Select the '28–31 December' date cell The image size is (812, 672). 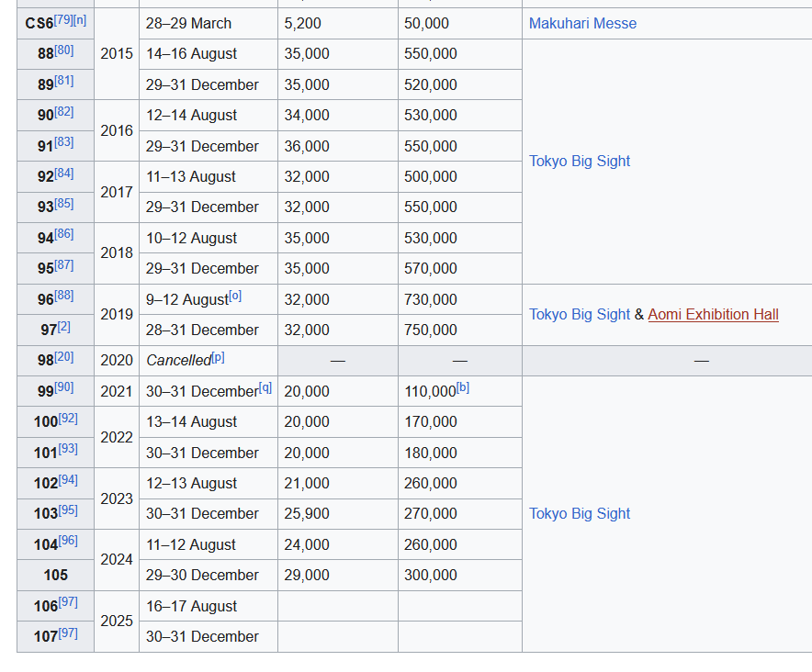point(209,330)
